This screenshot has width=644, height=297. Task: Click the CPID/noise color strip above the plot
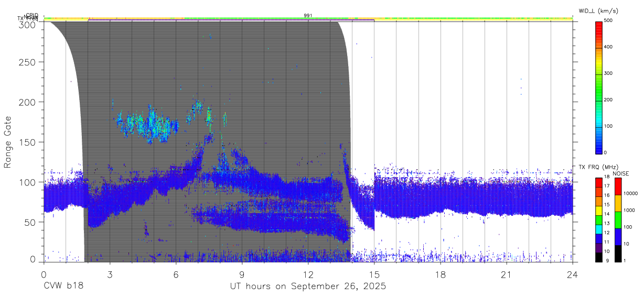[308, 19]
